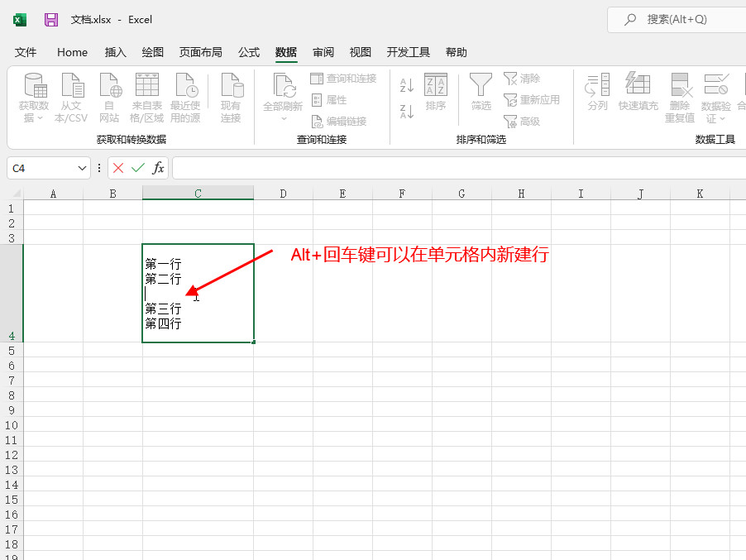
Task: Click Properties (属性) in ribbon
Action: pos(329,100)
